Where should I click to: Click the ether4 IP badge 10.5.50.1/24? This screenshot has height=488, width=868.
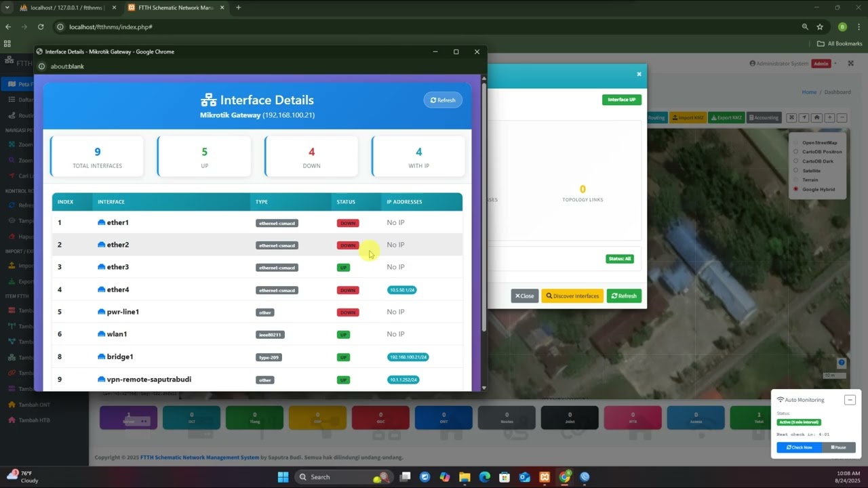[402, 290]
